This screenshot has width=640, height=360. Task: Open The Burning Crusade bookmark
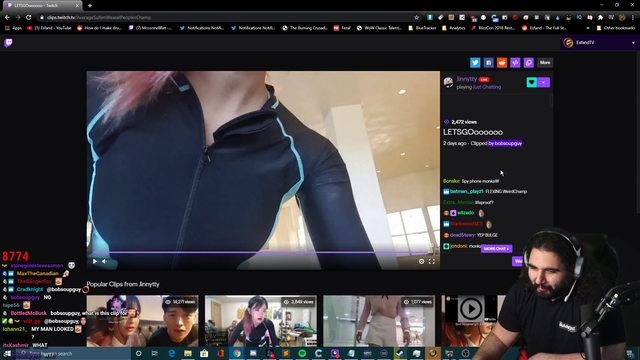305,28
